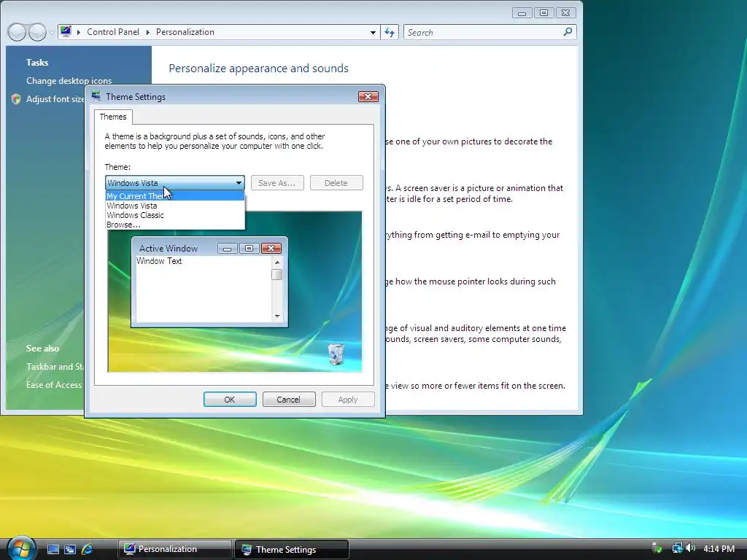Select My Current Theme from dropdown list

(175, 195)
